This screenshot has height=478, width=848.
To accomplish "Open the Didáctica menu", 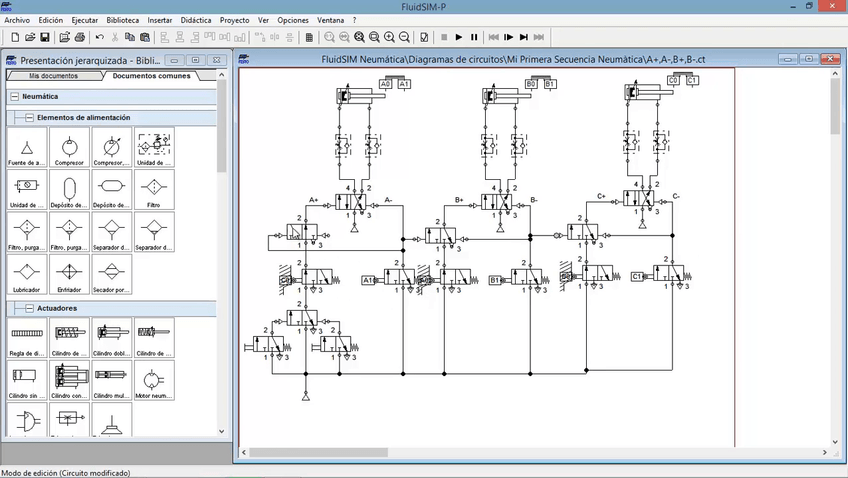I will 196,20.
